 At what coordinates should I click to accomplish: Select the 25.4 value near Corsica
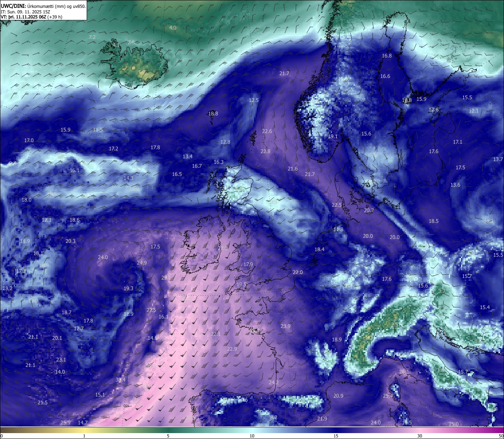point(388,396)
